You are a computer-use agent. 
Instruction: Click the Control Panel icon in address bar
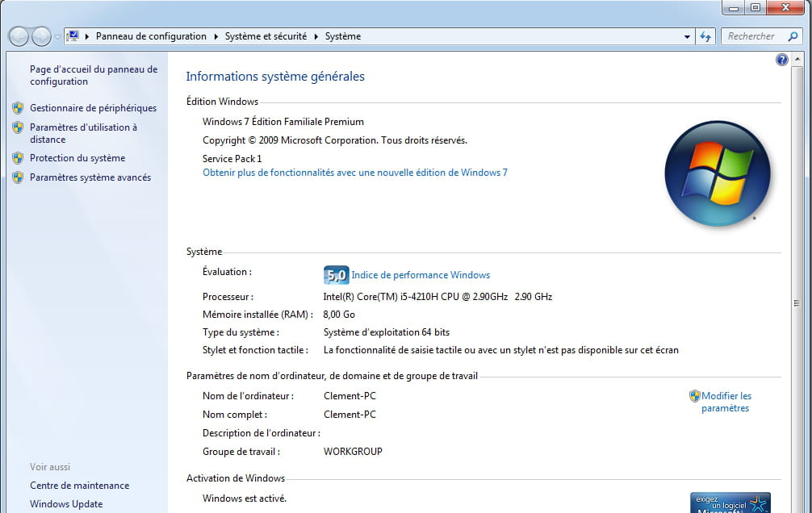73,36
